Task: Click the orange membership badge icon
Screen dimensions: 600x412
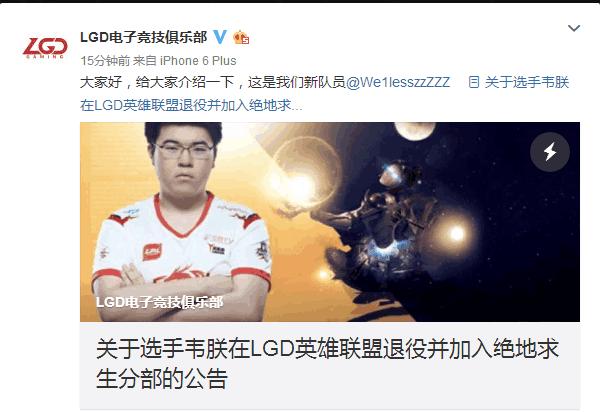Action: click(x=241, y=37)
